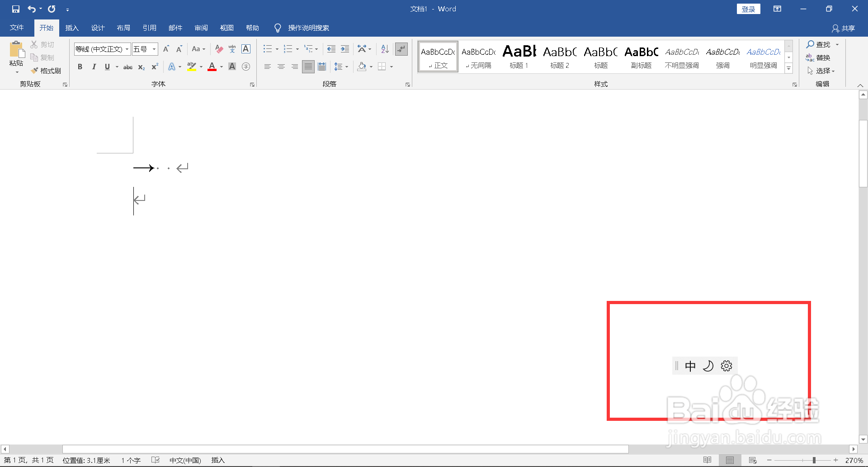The height and width of the screenshot is (467, 868).
Task: Click the Decrease Font Size icon
Action: 179,49
